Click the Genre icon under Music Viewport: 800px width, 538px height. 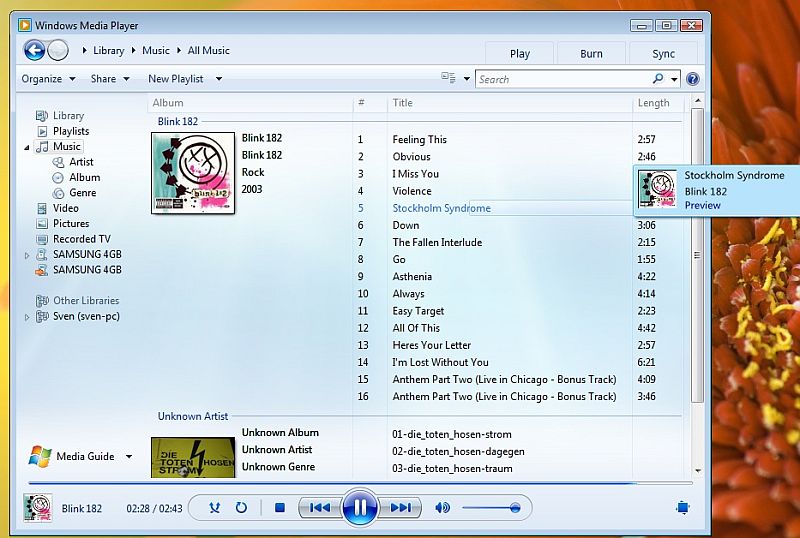pyautogui.click(x=59, y=193)
